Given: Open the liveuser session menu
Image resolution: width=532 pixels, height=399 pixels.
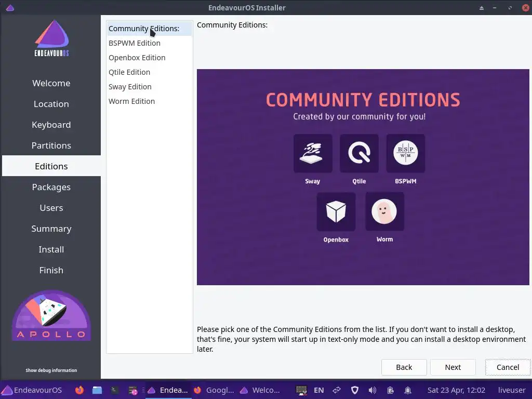Looking at the screenshot, I should 511,390.
